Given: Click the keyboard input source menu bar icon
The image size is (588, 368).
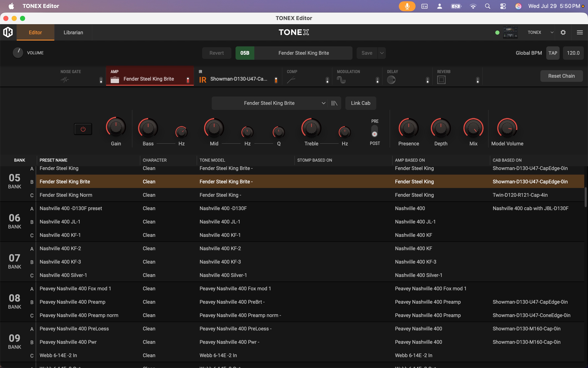Looking at the screenshot, I should [x=424, y=6].
